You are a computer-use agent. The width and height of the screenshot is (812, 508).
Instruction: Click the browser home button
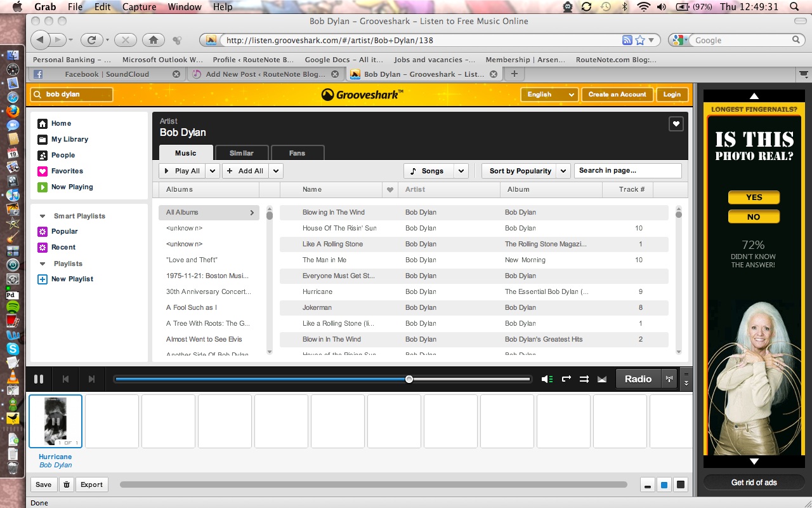click(153, 40)
